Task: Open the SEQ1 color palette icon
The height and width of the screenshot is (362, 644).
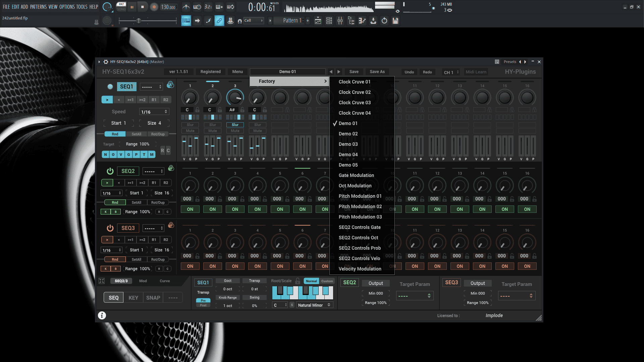Action: tap(170, 85)
